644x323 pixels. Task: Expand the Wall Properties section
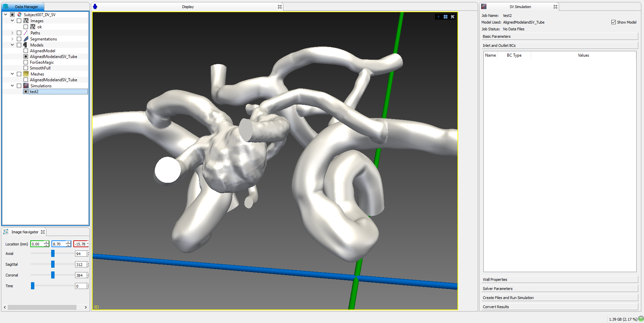[560, 280]
